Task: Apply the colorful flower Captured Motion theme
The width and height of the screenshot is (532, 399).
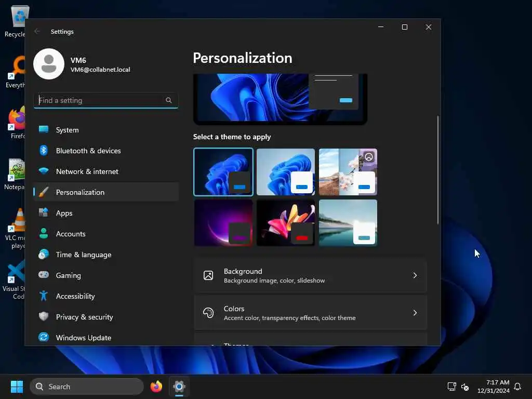Action: (x=286, y=222)
